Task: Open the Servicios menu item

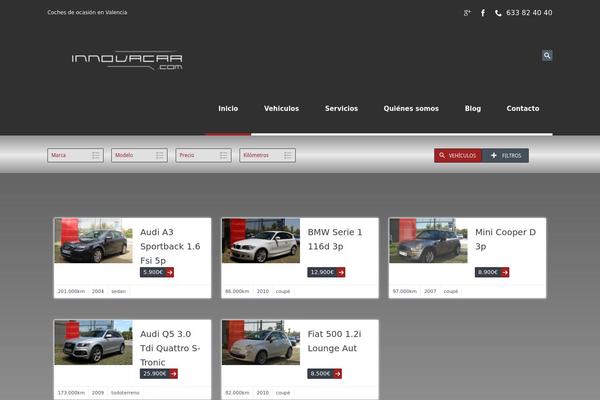Action: click(x=341, y=109)
